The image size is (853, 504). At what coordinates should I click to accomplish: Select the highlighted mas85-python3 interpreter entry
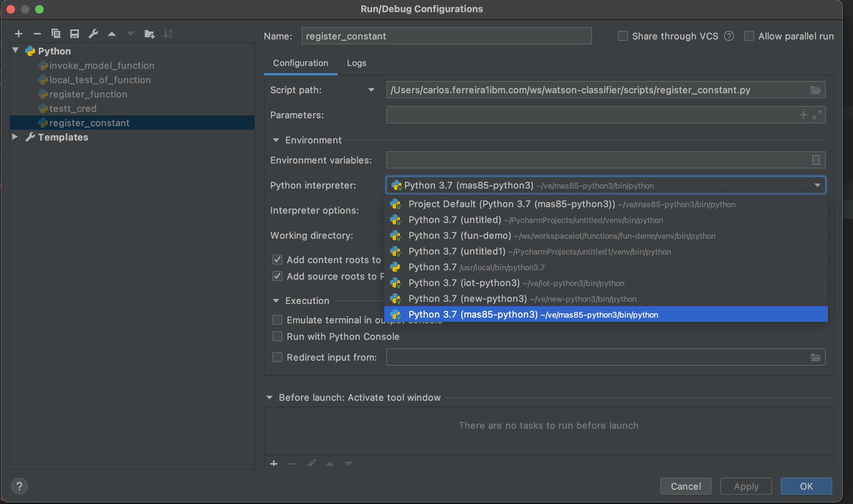coord(606,314)
